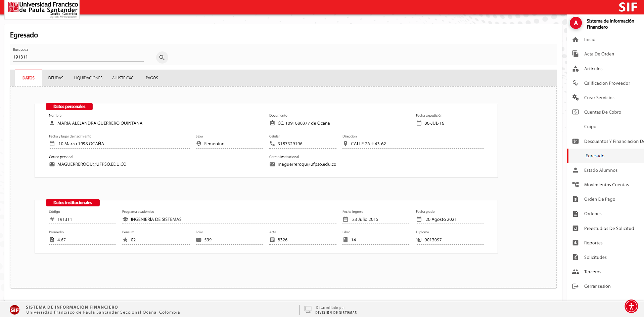Click the UFPS university logo

[42, 9]
